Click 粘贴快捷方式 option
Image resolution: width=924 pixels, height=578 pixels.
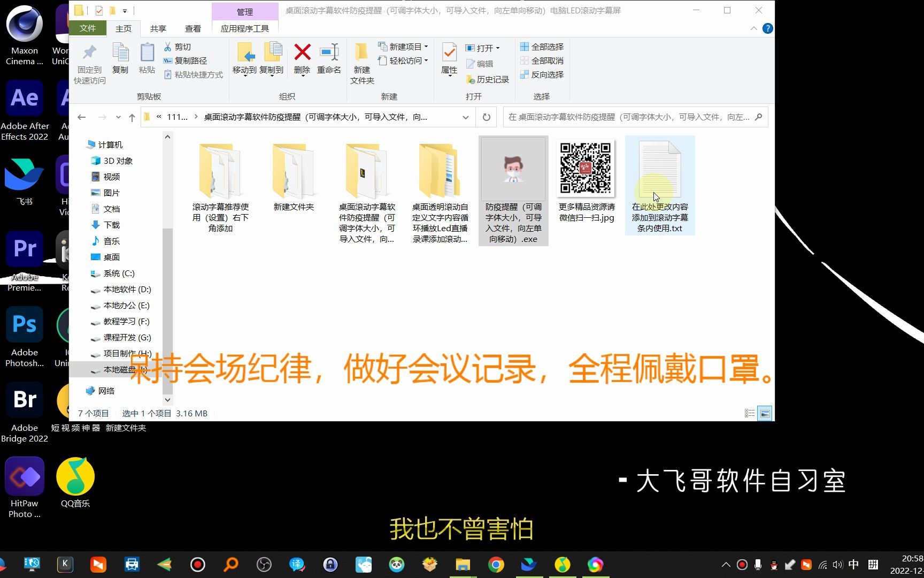tap(193, 75)
